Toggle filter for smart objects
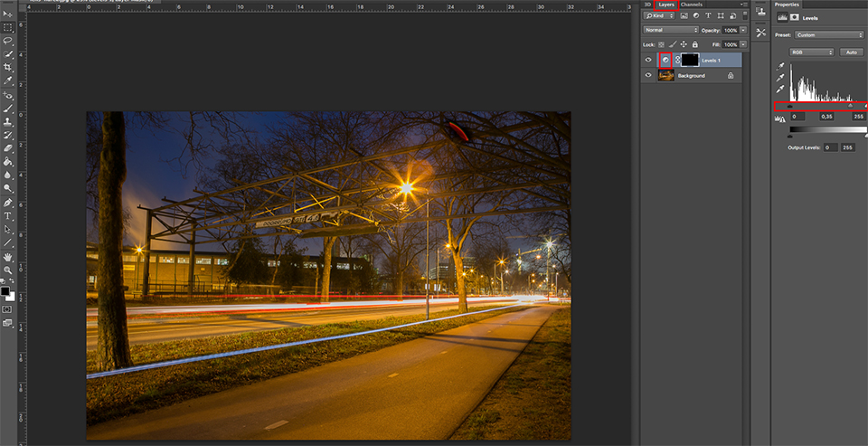The image size is (868, 446). pos(731,16)
